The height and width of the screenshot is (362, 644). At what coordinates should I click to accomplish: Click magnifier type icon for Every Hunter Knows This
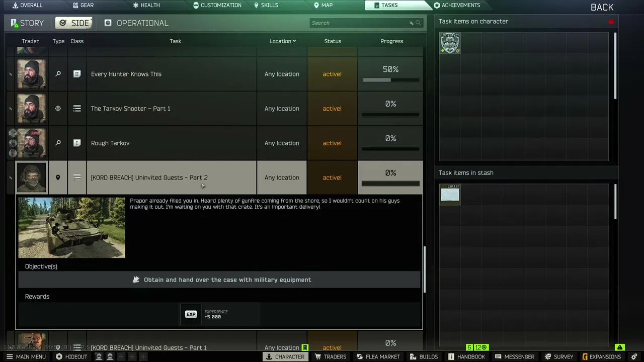[58, 74]
